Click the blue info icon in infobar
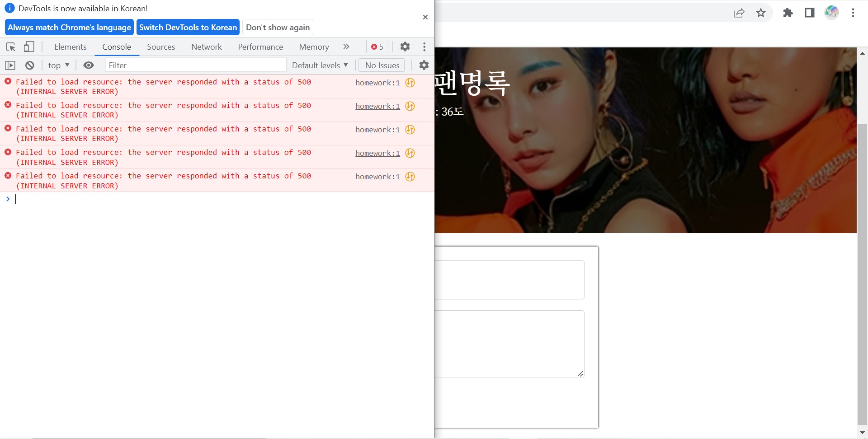The image size is (868, 439). pos(9,8)
